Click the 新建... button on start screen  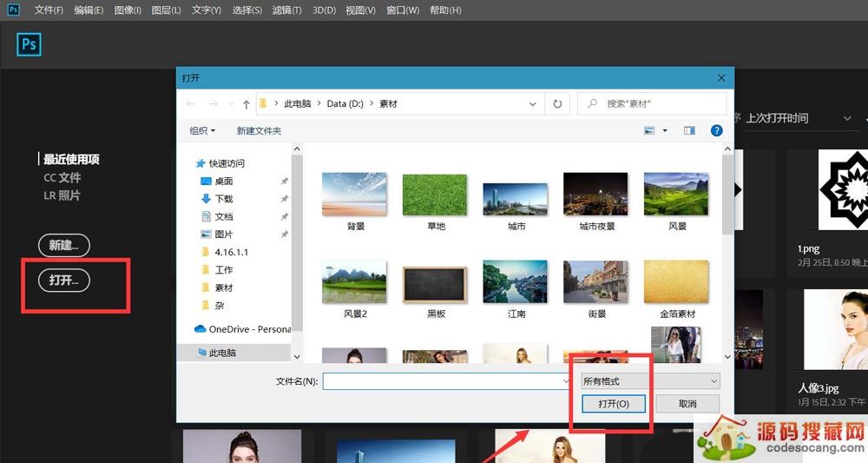pos(63,245)
